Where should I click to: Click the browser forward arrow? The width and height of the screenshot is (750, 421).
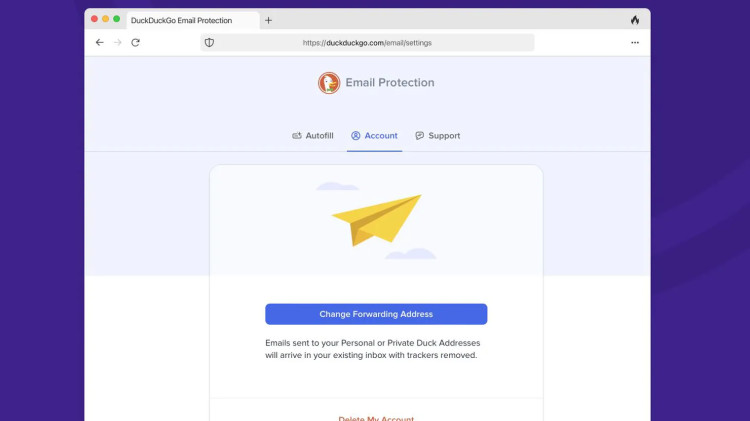click(118, 43)
